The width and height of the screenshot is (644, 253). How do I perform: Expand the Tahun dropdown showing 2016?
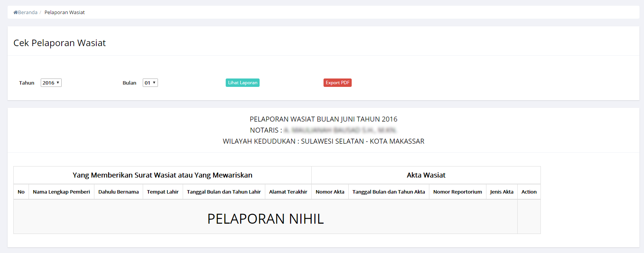51,83
